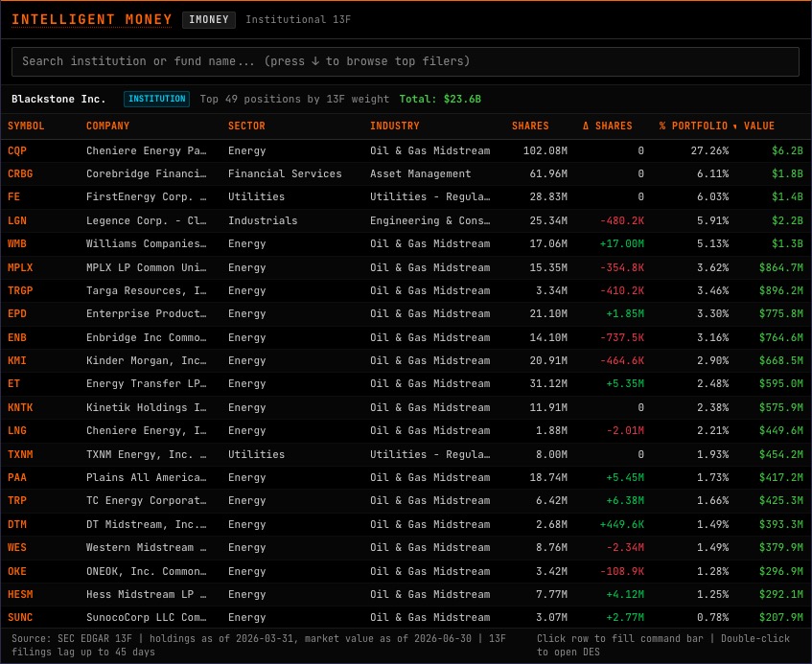Viewport: 812px width, 664px height.
Task: Select the FE ticker symbol
Action: point(14,197)
